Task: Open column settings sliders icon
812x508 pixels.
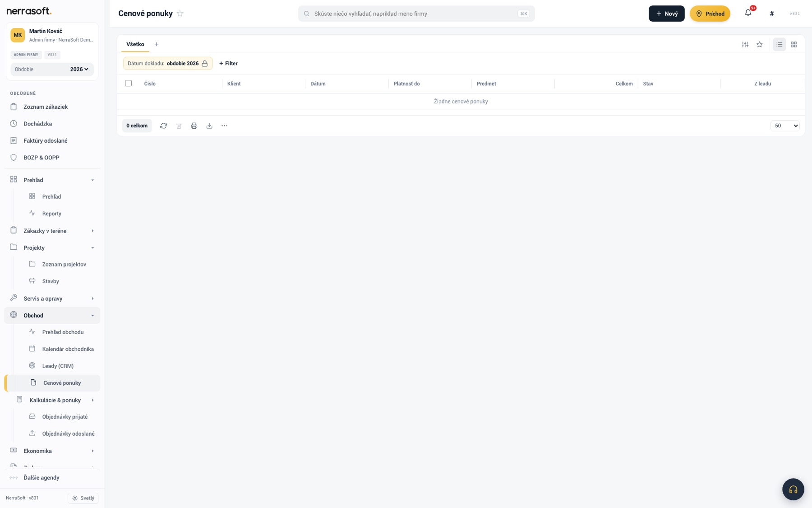Action: [745, 44]
